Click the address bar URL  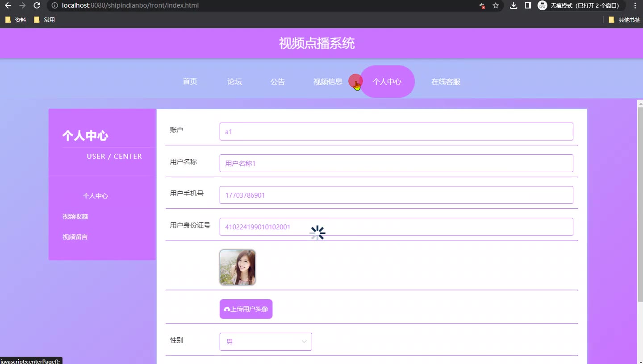(130, 6)
